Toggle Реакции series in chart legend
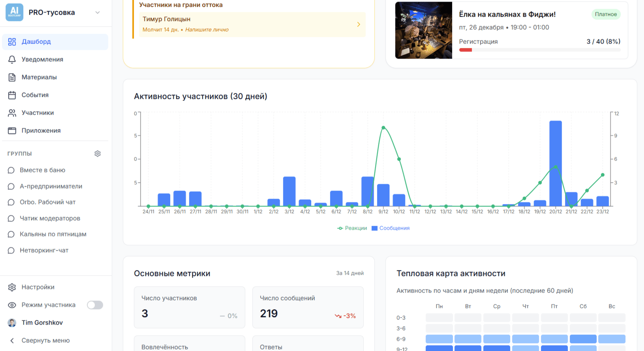 [352, 228]
